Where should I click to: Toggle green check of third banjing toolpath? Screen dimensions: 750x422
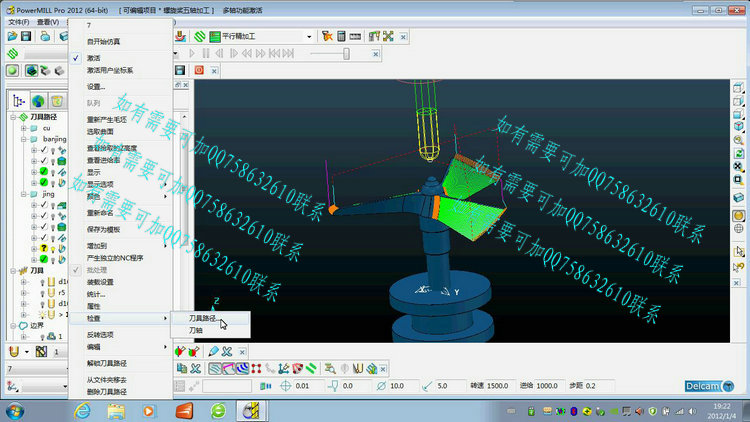tap(44, 172)
